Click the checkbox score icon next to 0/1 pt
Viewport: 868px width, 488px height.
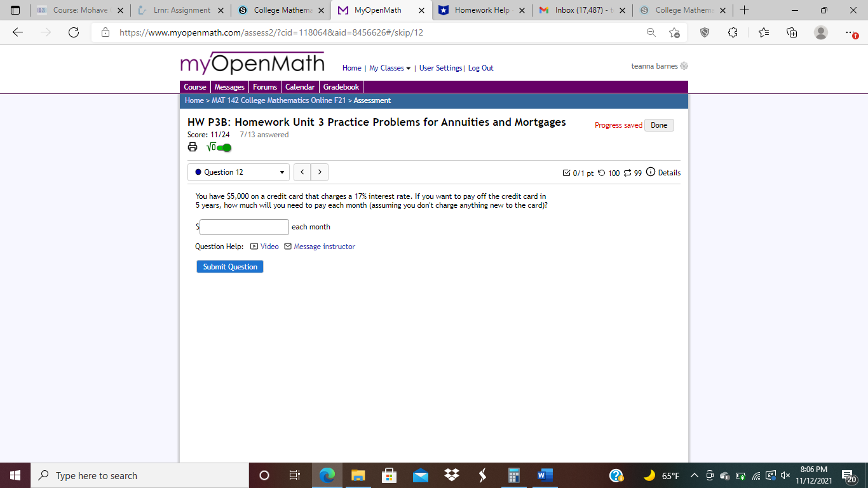[x=567, y=172]
